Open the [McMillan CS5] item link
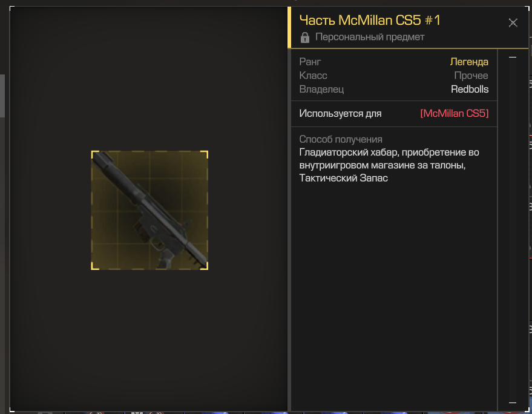532x414 pixels. (455, 113)
